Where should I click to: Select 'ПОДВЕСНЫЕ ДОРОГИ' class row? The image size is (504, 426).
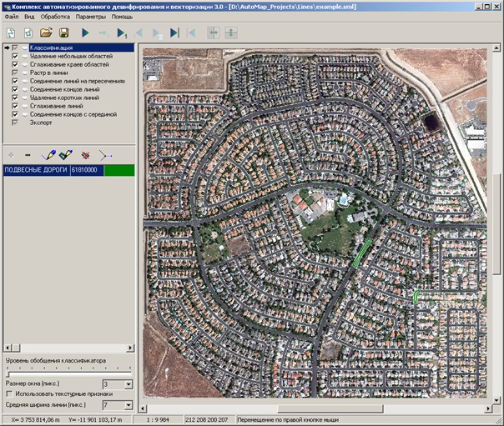[x=35, y=170]
